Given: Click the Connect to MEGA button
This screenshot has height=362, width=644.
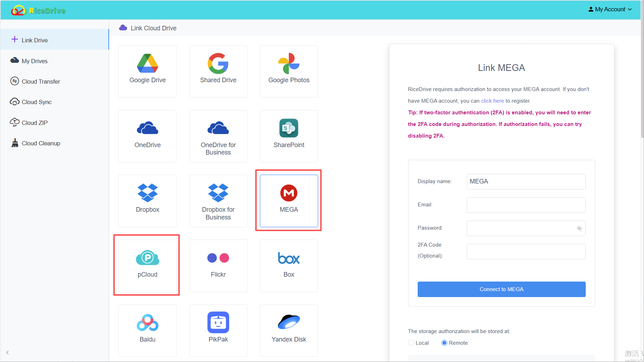Looking at the screenshot, I should click(501, 289).
